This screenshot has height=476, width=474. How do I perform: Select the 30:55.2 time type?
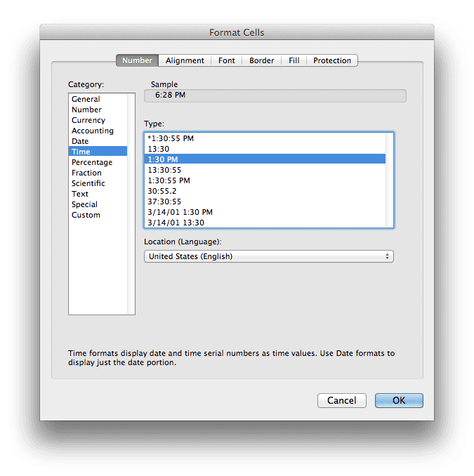tap(265, 191)
